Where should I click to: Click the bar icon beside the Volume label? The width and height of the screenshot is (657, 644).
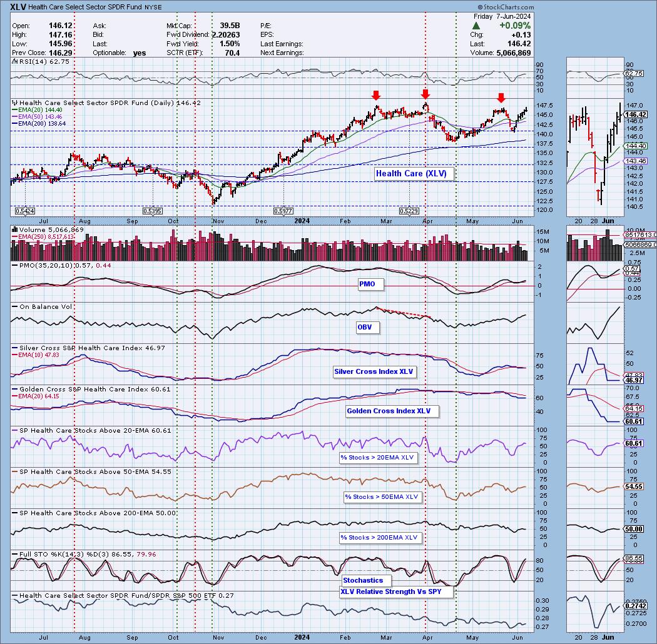[x=15, y=229]
